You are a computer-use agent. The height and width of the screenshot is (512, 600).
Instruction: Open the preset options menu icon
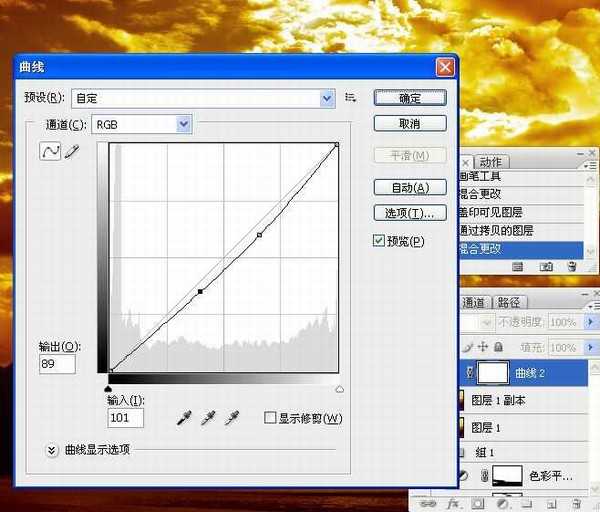[350, 97]
